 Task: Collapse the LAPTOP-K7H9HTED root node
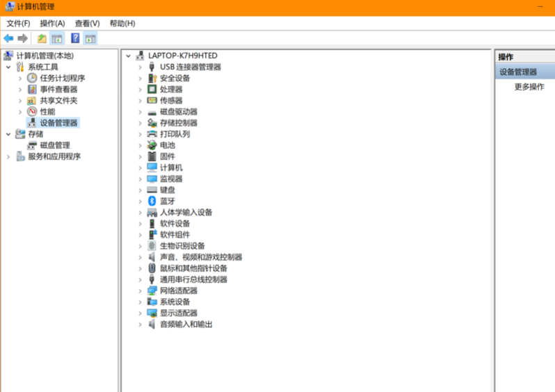pos(129,56)
